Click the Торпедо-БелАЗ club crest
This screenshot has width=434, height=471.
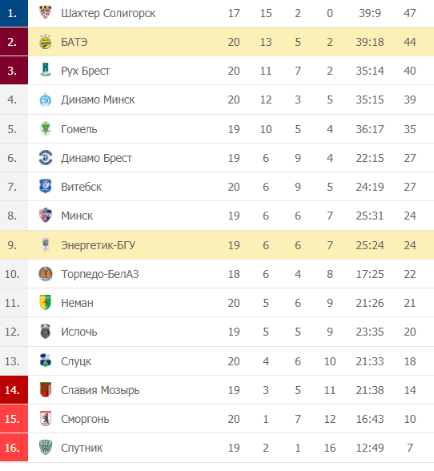click(x=45, y=274)
